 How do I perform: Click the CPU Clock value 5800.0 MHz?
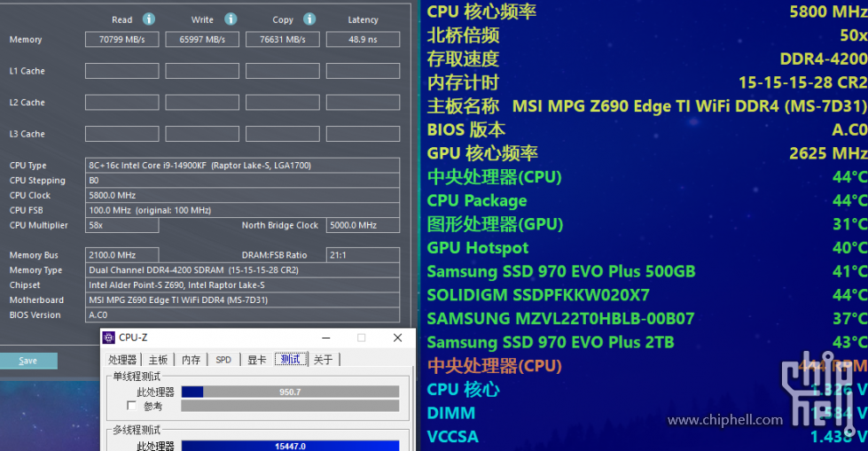(242, 195)
